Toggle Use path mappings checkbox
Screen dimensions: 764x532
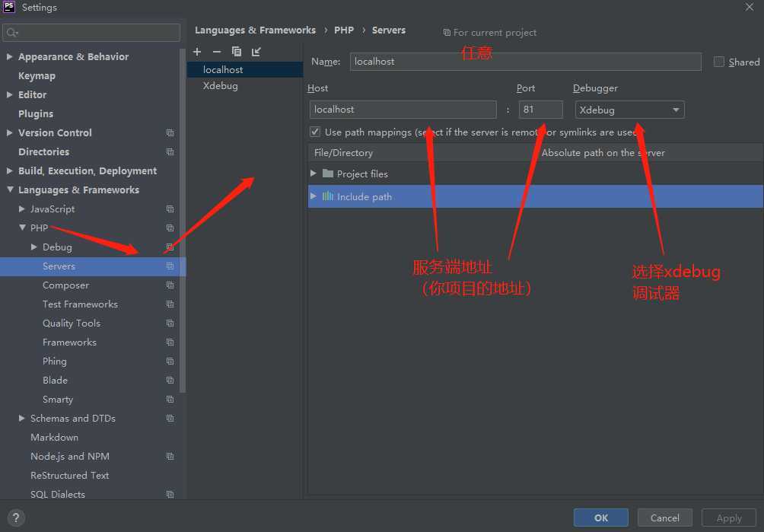tap(315, 132)
